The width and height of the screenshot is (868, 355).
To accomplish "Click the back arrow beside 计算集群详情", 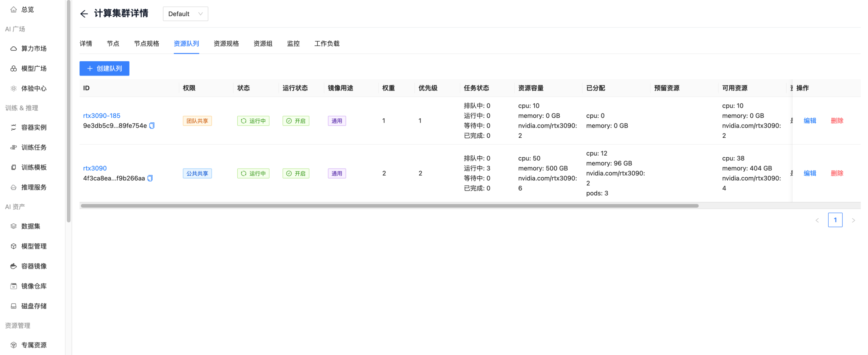I will click(84, 14).
